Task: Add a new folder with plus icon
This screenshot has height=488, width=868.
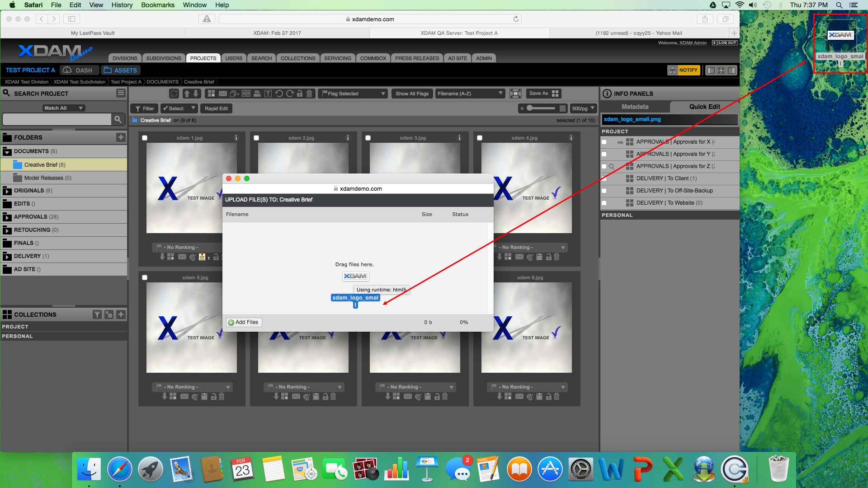Action: [x=121, y=137]
